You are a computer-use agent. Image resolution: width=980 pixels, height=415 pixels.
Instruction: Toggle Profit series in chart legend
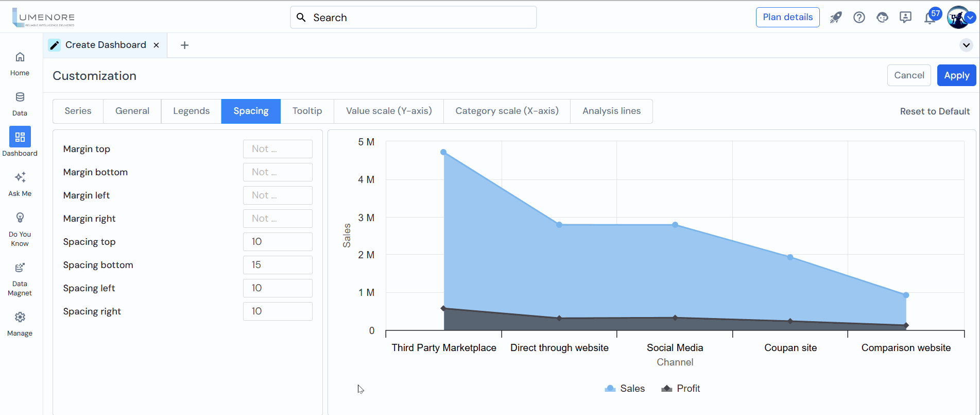680,389
